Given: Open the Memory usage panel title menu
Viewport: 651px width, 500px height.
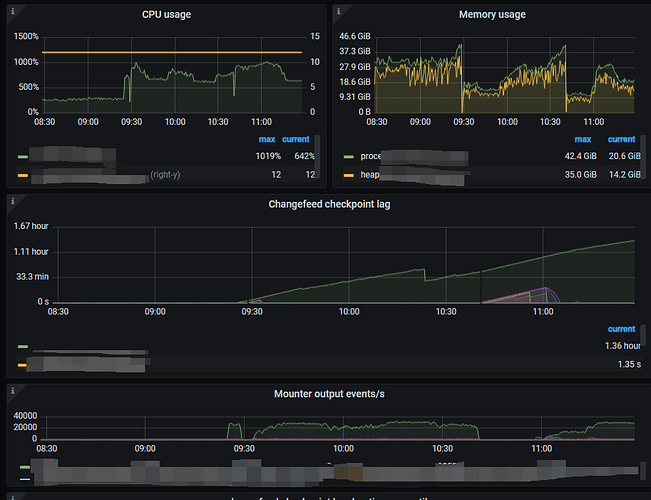Looking at the screenshot, I should 491,15.
